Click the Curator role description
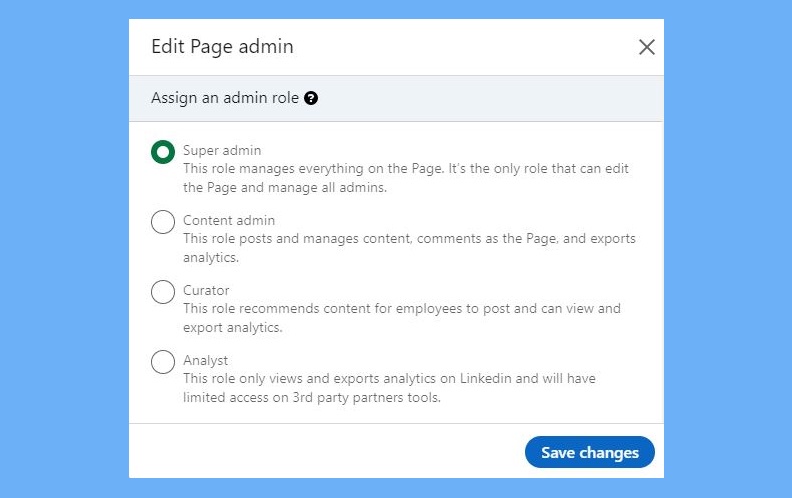 (401, 318)
